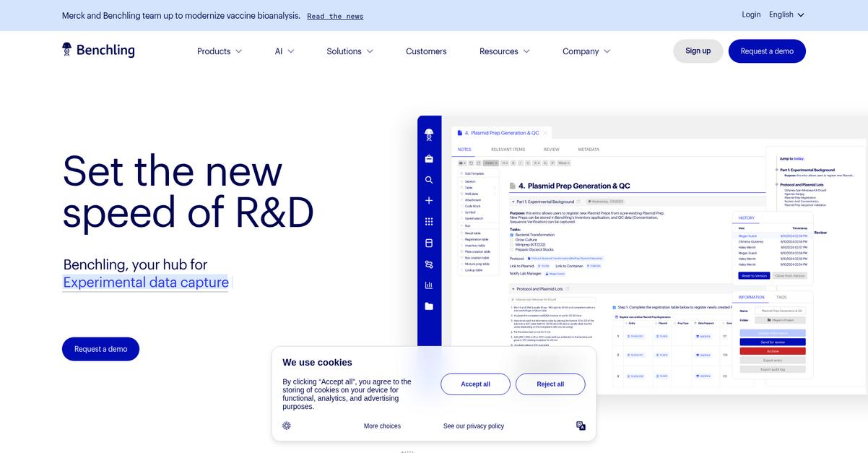Open See our privacy policy link

pos(474,426)
